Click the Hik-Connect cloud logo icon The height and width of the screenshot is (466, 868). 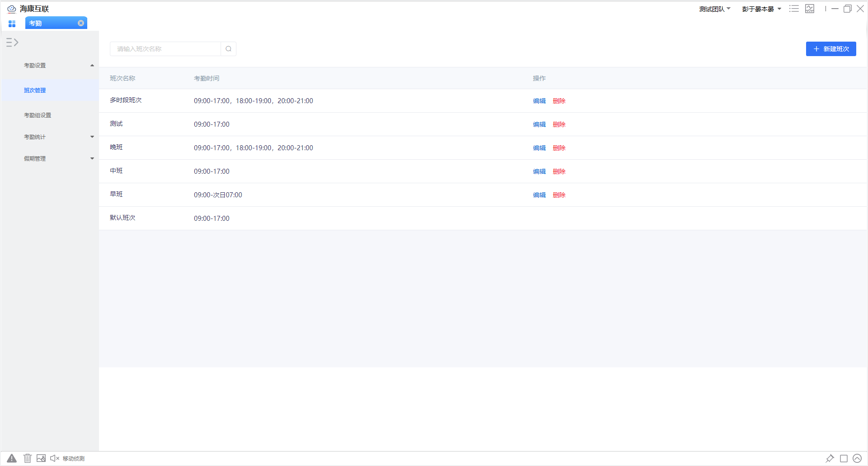tap(12, 9)
